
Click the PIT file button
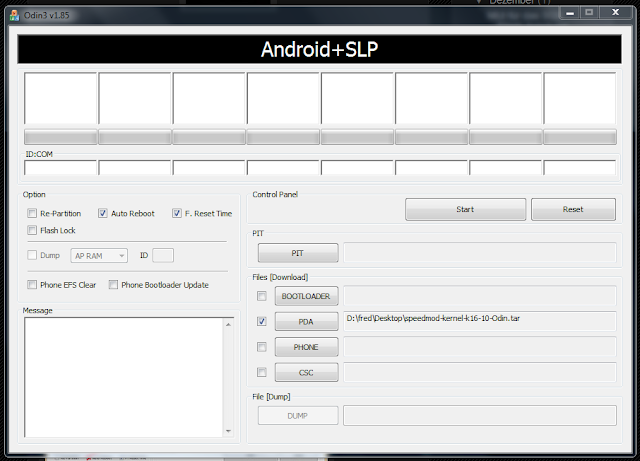298,253
